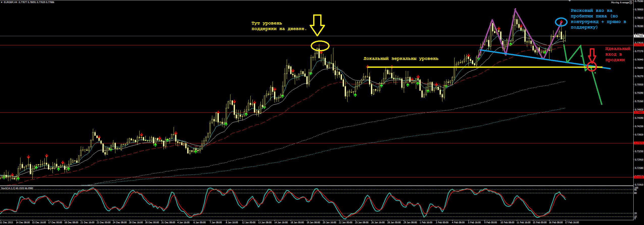Select the blue 'Рисковый вхо на пробитии пина' annotation

[599, 19]
